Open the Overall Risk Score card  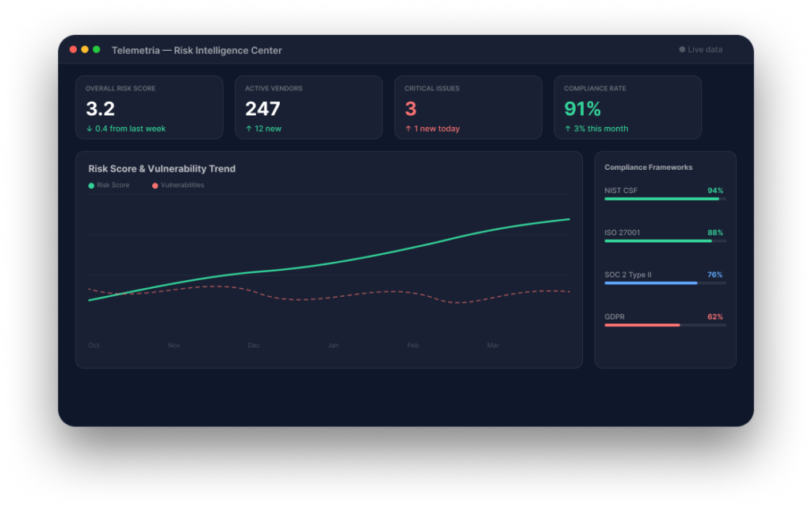(149, 107)
